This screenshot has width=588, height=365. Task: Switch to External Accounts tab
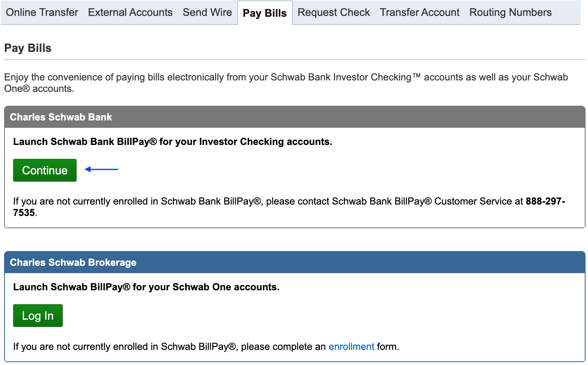(130, 13)
